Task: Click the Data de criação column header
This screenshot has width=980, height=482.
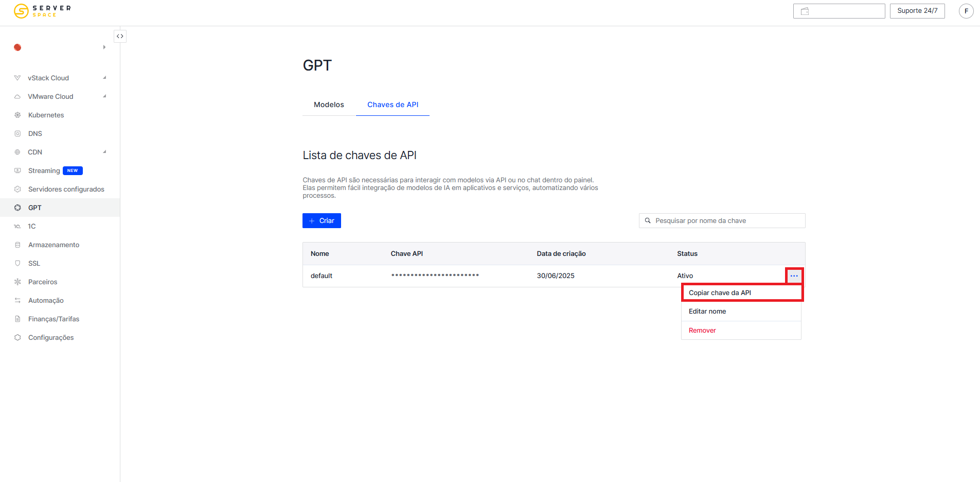Action: 561,254
